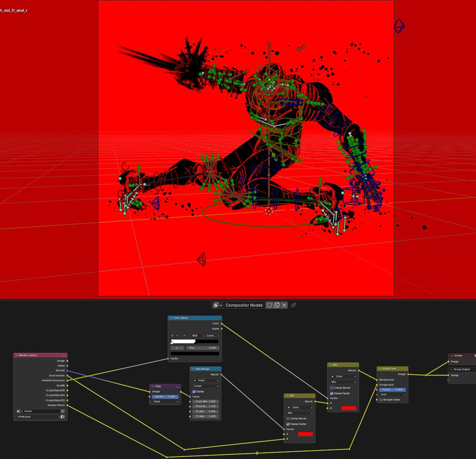The height and width of the screenshot is (459, 476).
Task: Open the Color Ramp tools chevron menu
Action: tap(184, 336)
